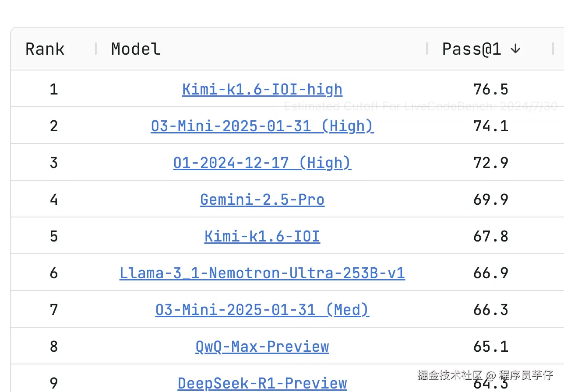Open the Llama-3_1-Nemotron-Ultra-253B-v1 link
This screenshot has width=564, height=392.
(262, 273)
